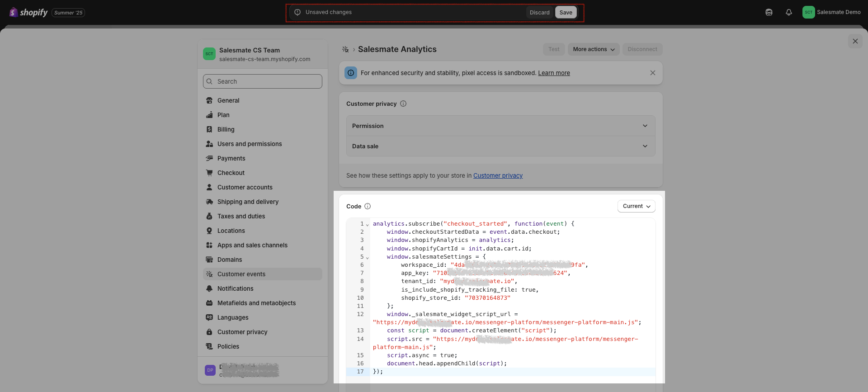Click the customer events breadcrumb icon

point(345,49)
